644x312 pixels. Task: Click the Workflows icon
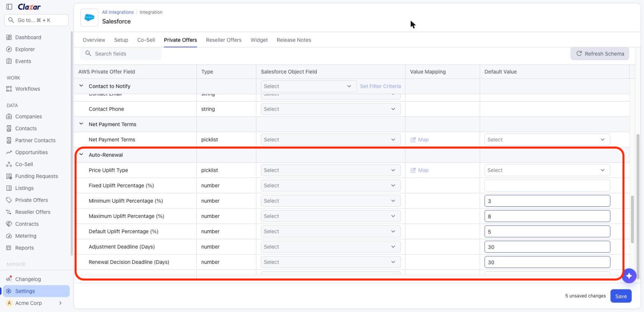coord(9,89)
